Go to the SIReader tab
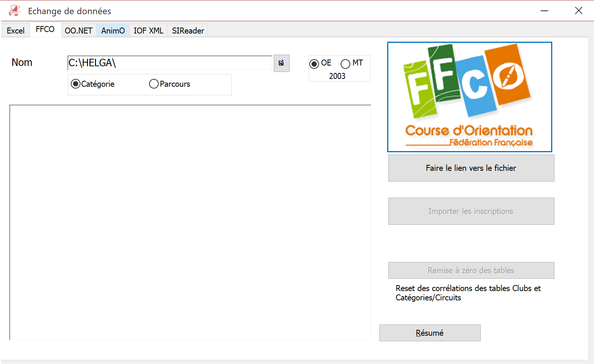 click(188, 31)
